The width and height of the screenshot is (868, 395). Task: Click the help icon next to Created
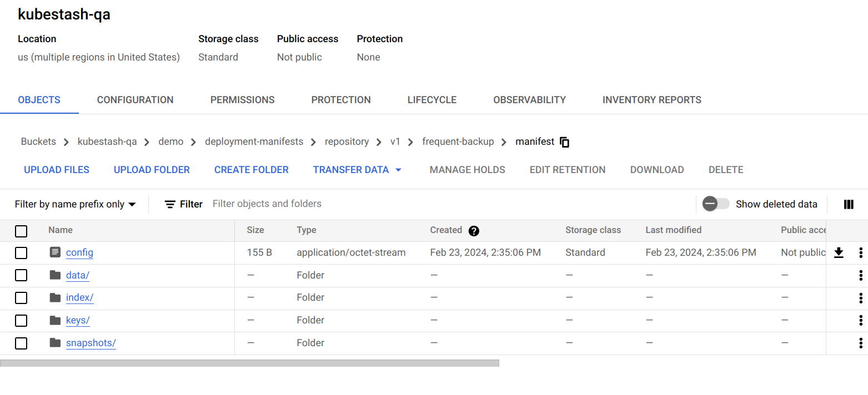[x=474, y=231]
